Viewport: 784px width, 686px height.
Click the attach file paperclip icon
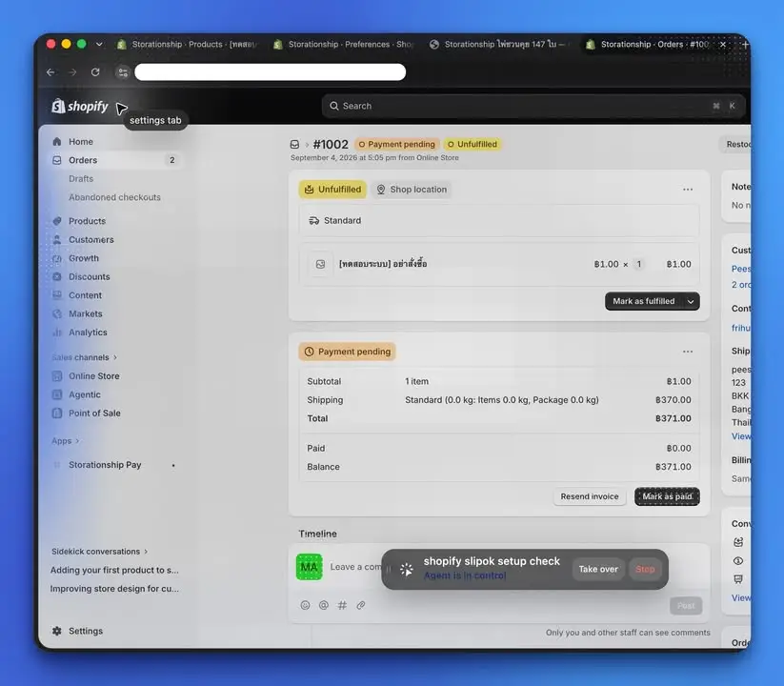pyautogui.click(x=361, y=606)
